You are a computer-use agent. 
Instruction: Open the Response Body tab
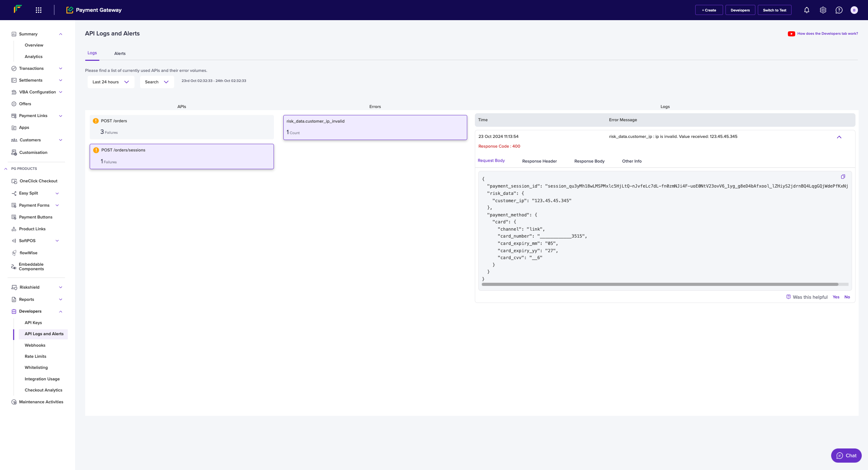click(x=589, y=161)
